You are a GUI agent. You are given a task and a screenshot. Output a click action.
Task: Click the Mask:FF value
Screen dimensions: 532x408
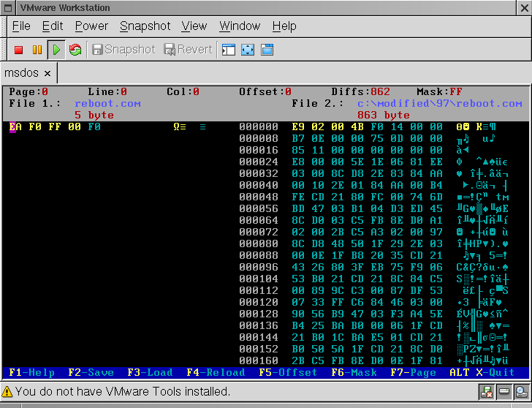[439, 92]
